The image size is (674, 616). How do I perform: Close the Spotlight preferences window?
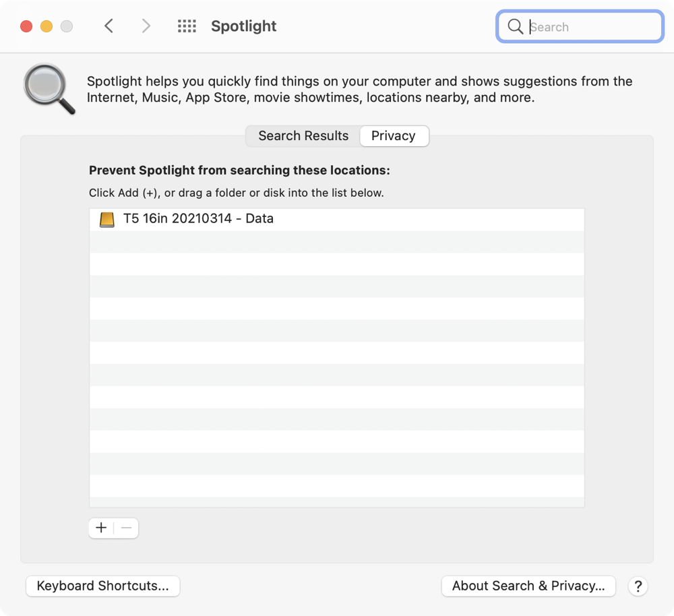[x=26, y=26]
